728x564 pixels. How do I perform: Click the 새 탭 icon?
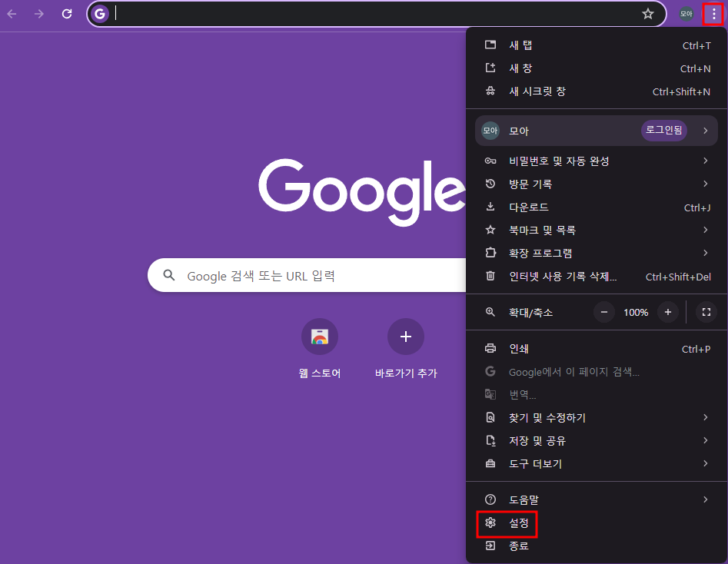click(490, 45)
